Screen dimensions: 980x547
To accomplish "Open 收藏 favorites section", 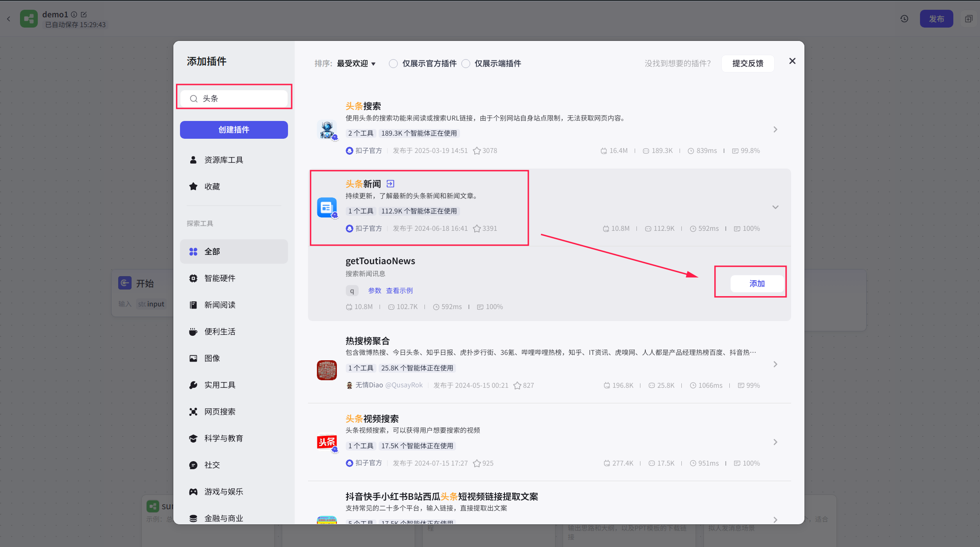I will point(212,186).
